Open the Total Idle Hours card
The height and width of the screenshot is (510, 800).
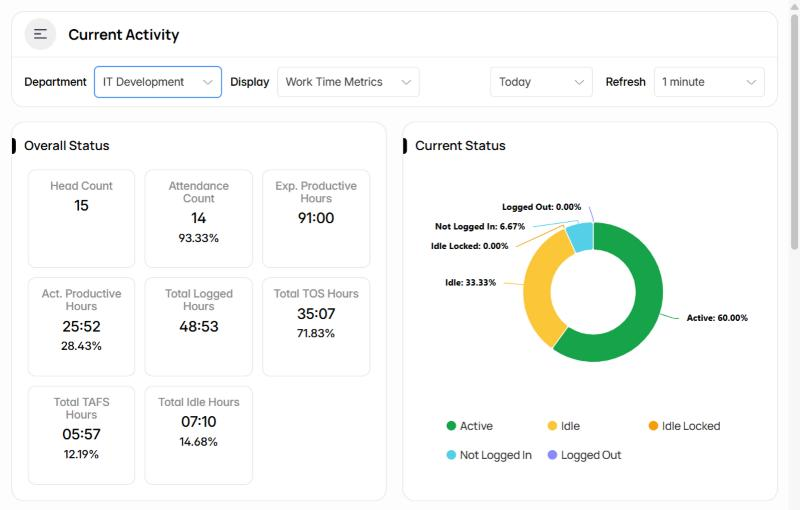(198, 435)
